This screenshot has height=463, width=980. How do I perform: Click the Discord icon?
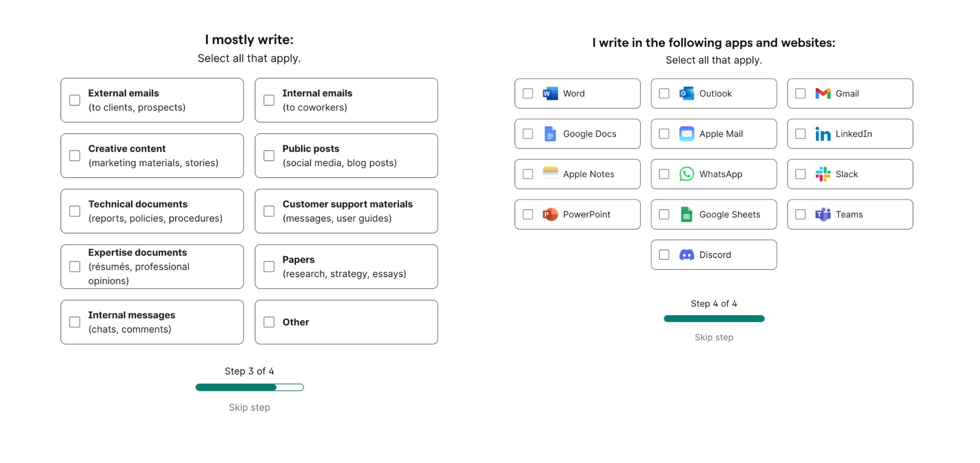(686, 254)
